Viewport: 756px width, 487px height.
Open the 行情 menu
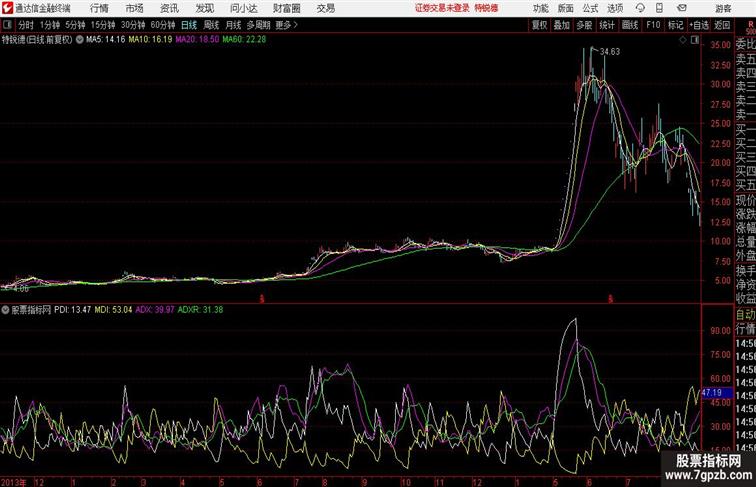[99, 8]
